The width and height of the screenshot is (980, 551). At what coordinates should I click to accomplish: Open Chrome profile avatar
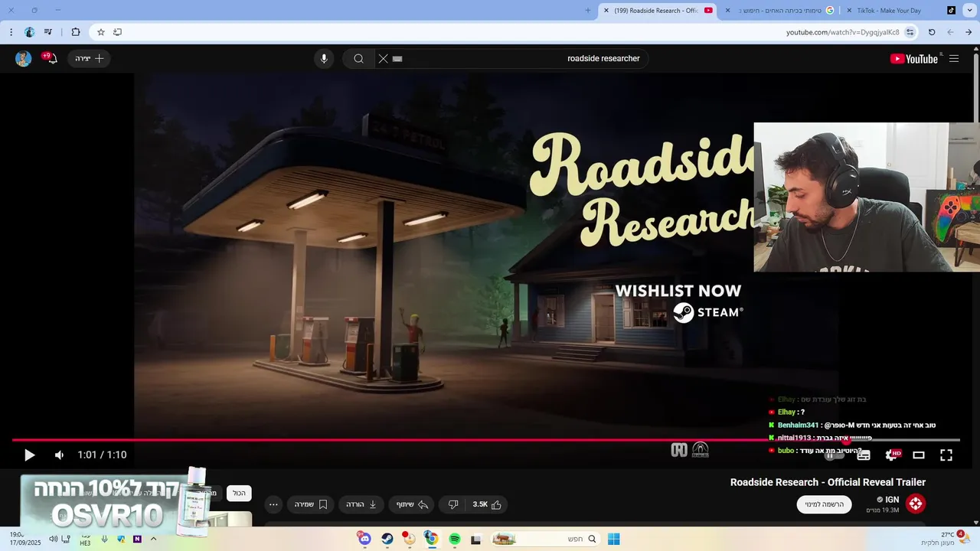click(29, 32)
